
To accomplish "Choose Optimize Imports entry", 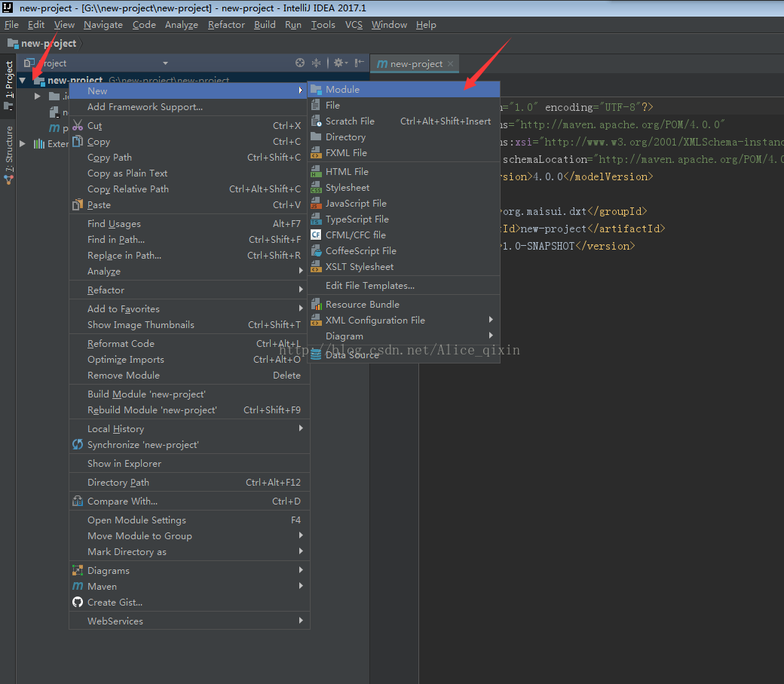I will pos(189,359).
